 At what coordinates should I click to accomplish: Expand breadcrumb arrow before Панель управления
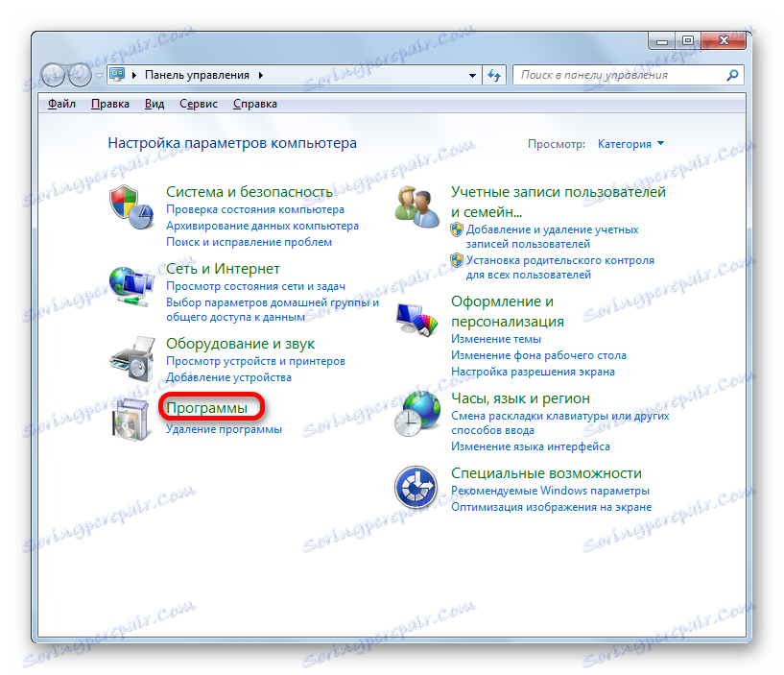coord(134,75)
